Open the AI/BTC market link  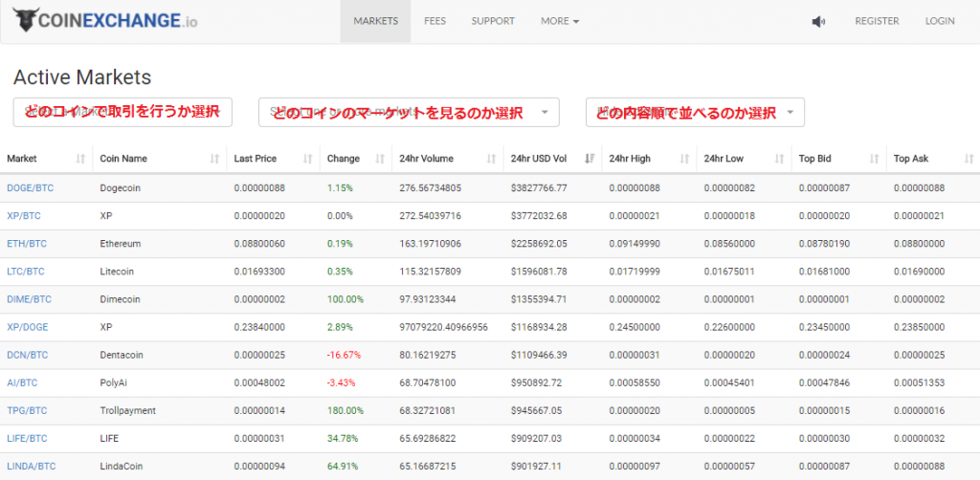tap(22, 382)
